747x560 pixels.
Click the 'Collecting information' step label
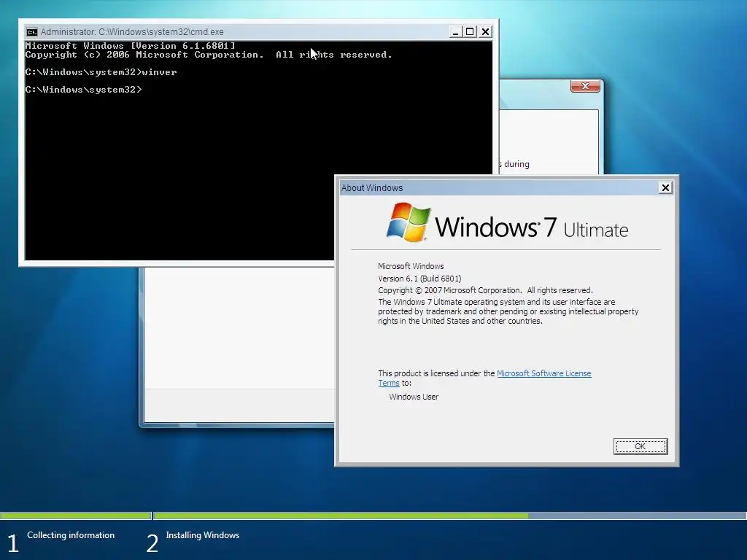click(x=71, y=535)
